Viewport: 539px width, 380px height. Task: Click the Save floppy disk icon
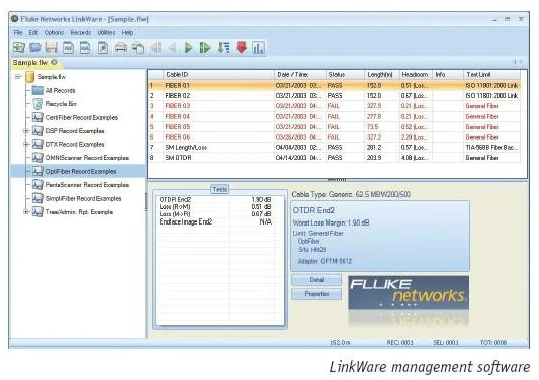point(52,47)
